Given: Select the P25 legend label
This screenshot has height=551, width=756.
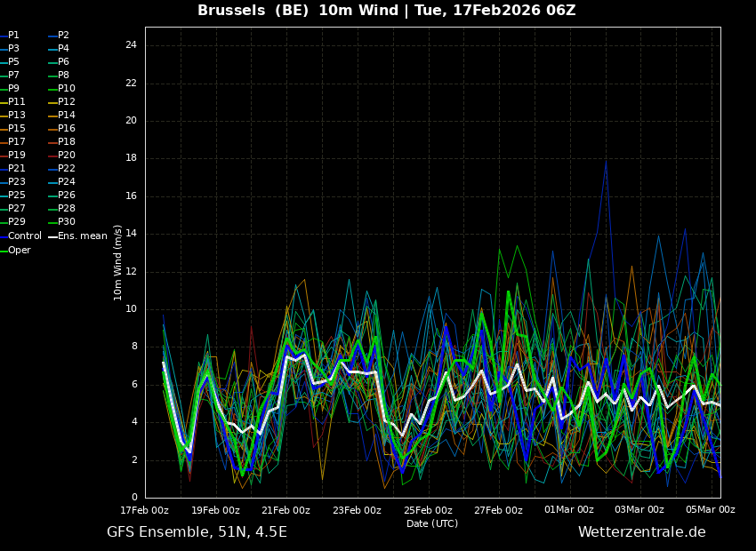Looking at the screenshot, I should coord(16,196).
